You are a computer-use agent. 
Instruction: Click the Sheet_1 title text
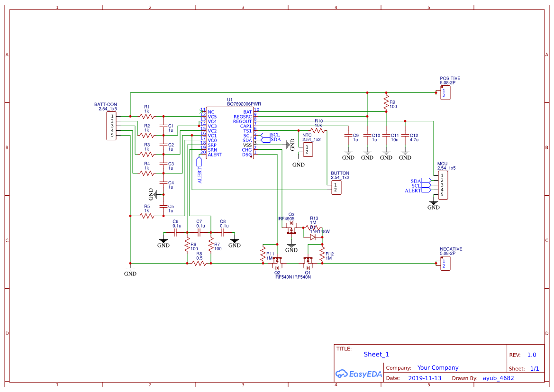pos(376,354)
